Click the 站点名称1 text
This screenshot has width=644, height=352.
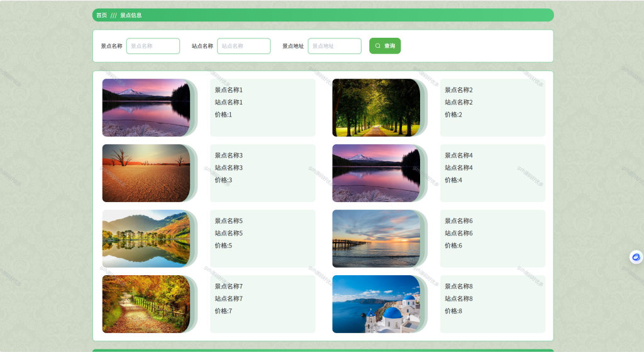click(x=229, y=102)
